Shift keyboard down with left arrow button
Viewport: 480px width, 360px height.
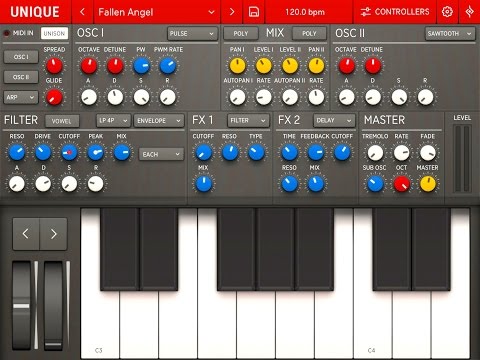click(26, 234)
